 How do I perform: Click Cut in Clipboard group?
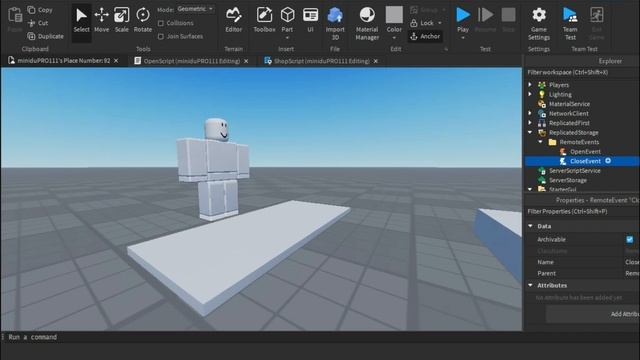coord(38,23)
